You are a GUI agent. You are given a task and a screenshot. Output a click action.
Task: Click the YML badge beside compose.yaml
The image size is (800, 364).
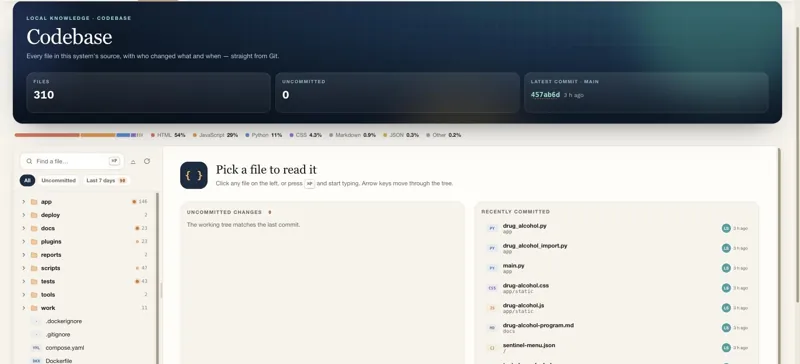pyautogui.click(x=36, y=348)
